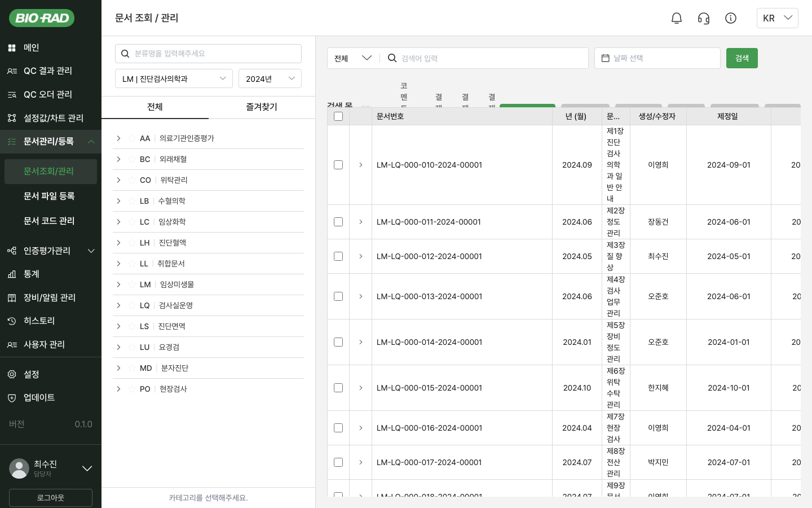The height and width of the screenshot is (508, 812).
Task: Open the KR language selector
Action: 778,18
